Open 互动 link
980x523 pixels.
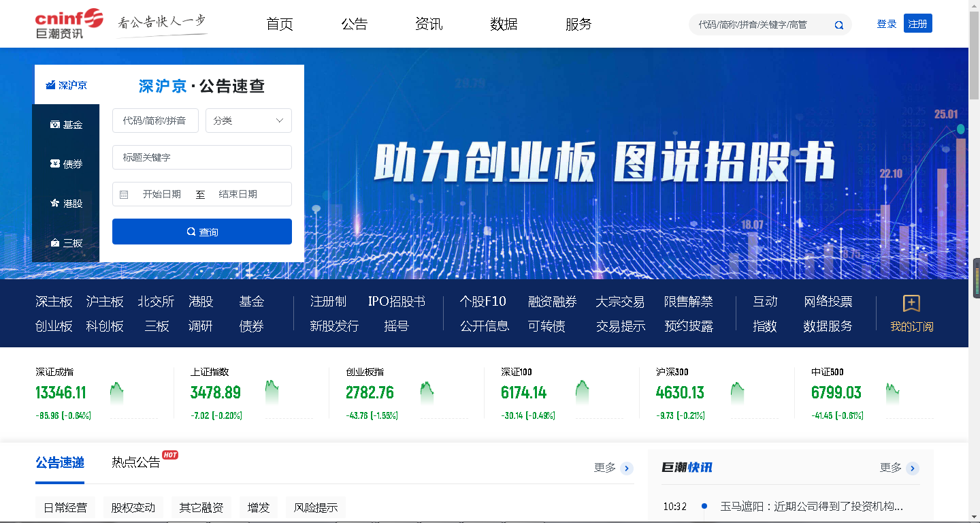coord(765,302)
